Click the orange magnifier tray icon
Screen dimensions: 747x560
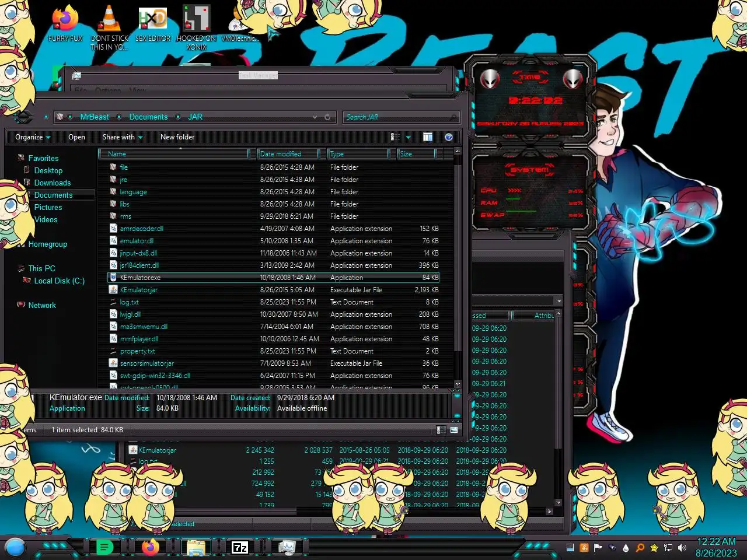point(640,548)
